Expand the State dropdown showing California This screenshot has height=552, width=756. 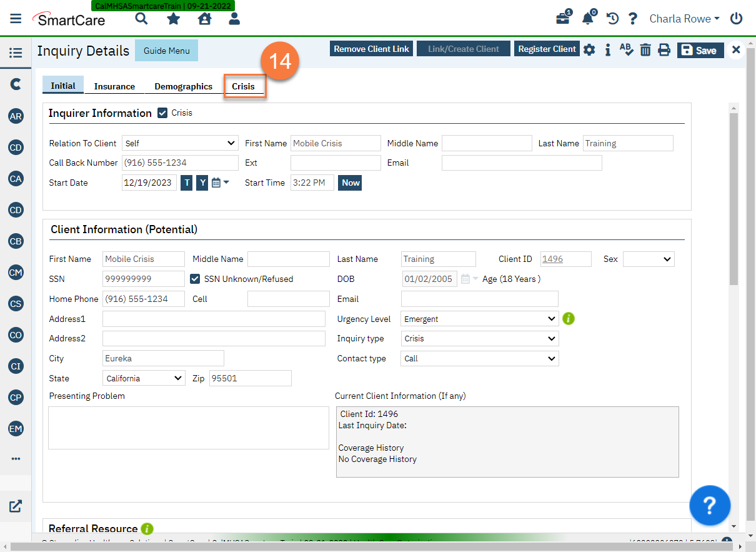(144, 378)
